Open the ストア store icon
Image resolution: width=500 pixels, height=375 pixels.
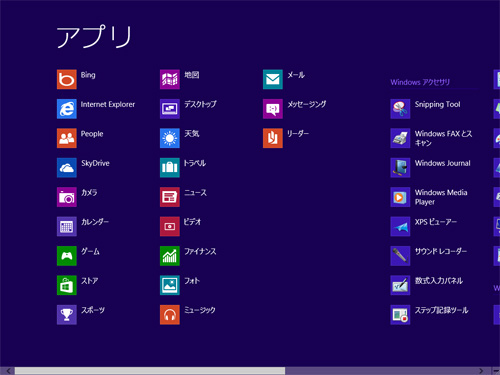point(67,285)
